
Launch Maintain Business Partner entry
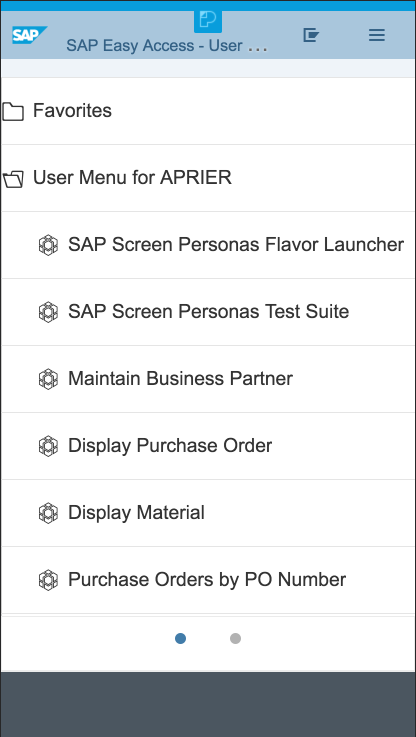tap(181, 378)
